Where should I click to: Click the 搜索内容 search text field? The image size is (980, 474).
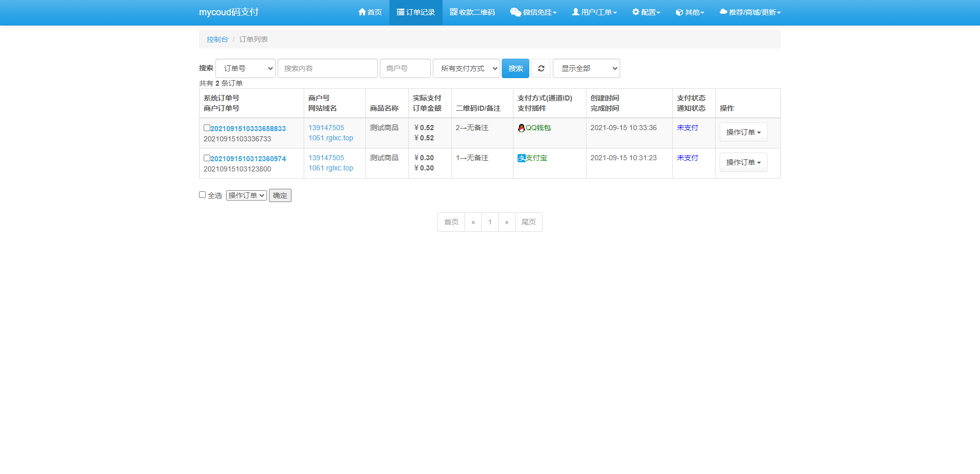point(327,68)
